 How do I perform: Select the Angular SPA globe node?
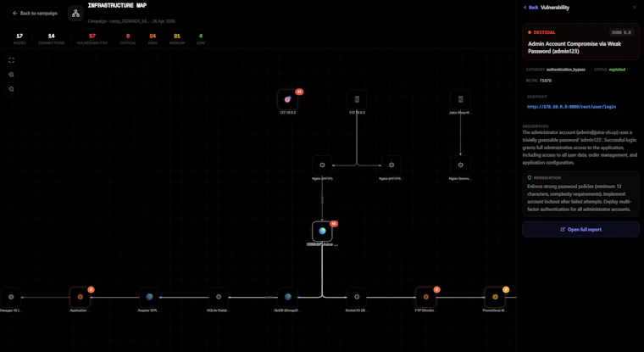point(149,297)
